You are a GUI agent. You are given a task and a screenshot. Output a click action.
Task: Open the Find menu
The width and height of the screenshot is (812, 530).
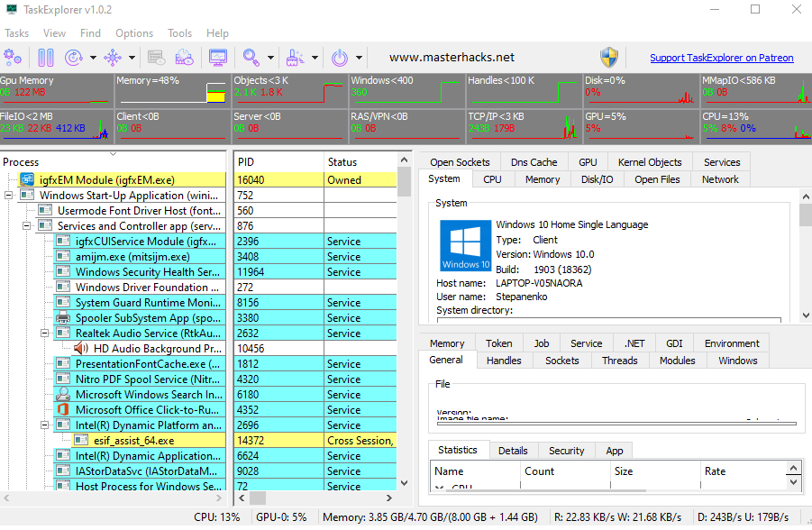[x=90, y=33]
